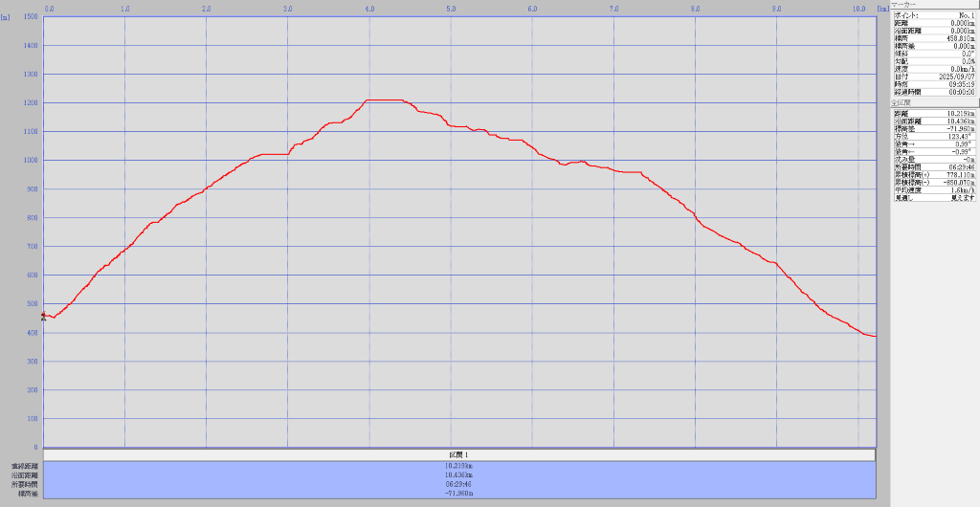
Task: Select the 区間 1 section bar
Action: [x=459, y=454]
